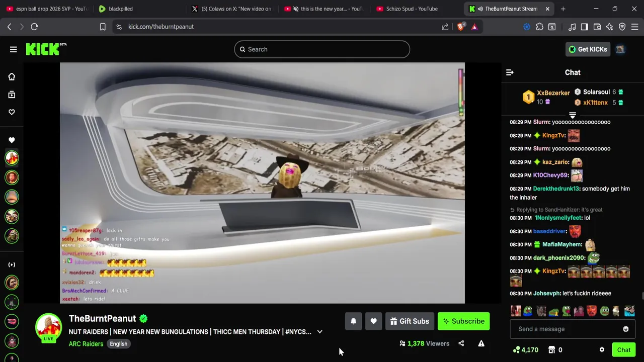Click the Get KICKs button
The image size is (644, 362).
588,49
